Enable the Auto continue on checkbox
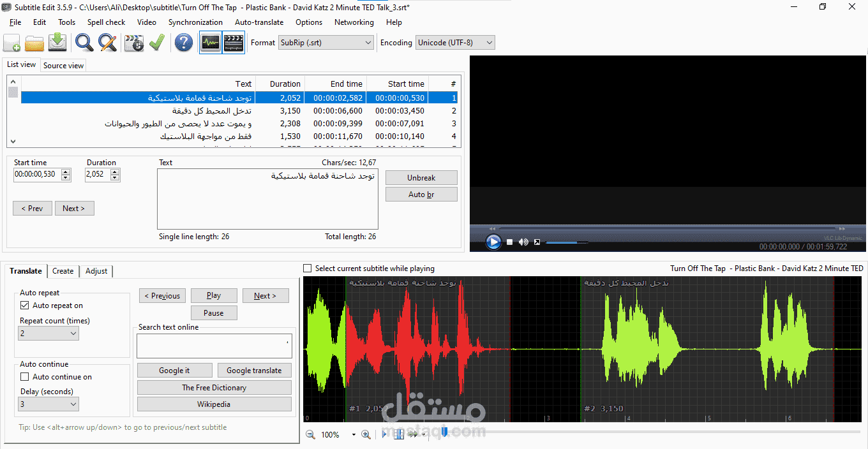868x449 pixels. 25,377
